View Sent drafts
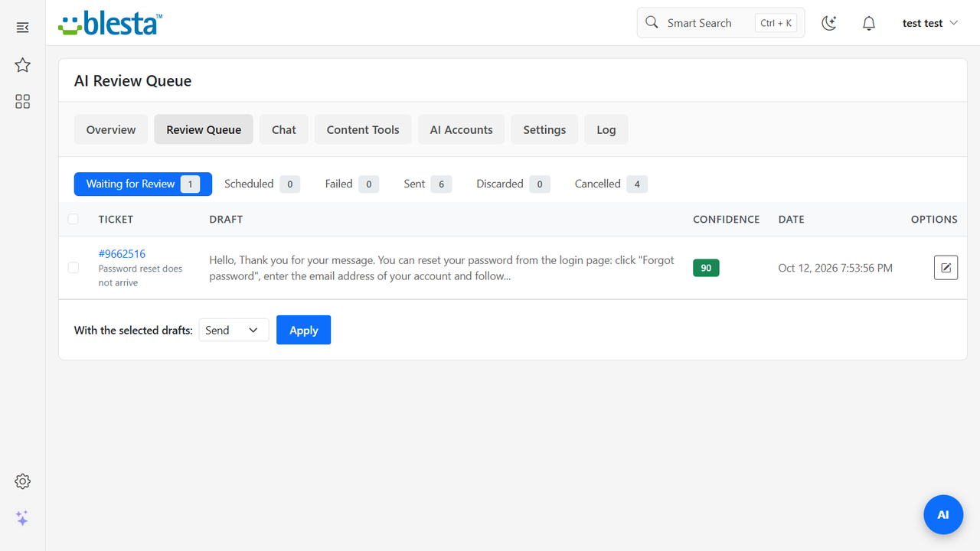This screenshot has height=551, width=980. coord(427,184)
